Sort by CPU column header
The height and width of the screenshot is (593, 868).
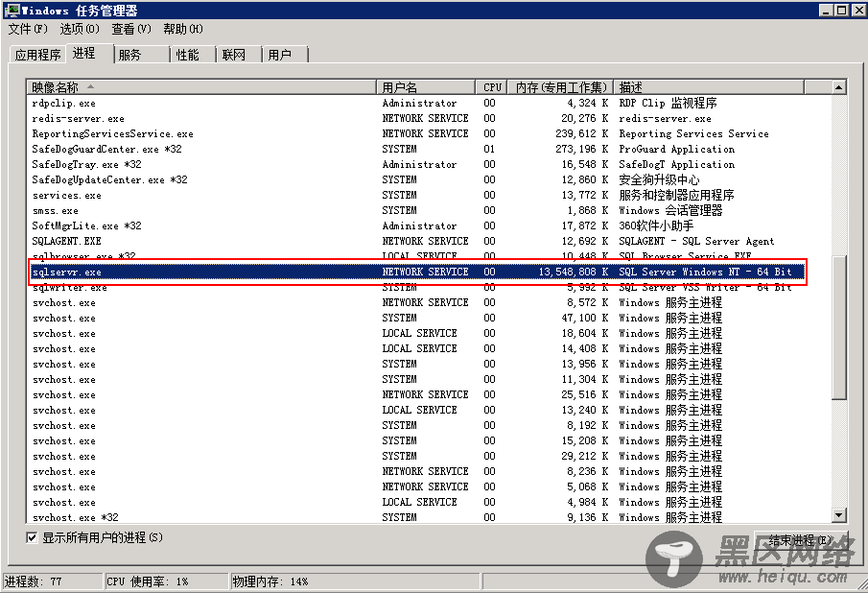(x=492, y=87)
